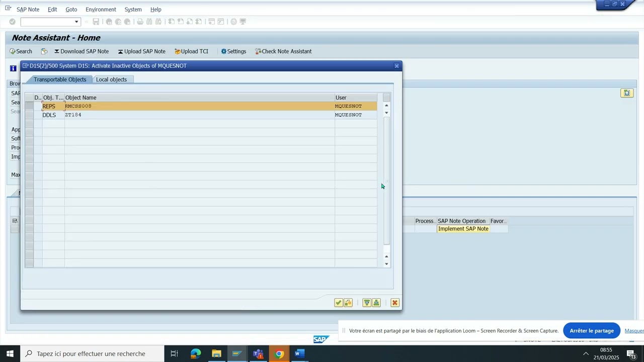Click the Last Page icon in the toolbar
The width and height of the screenshot is (644, 362).
tap(199, 22)
